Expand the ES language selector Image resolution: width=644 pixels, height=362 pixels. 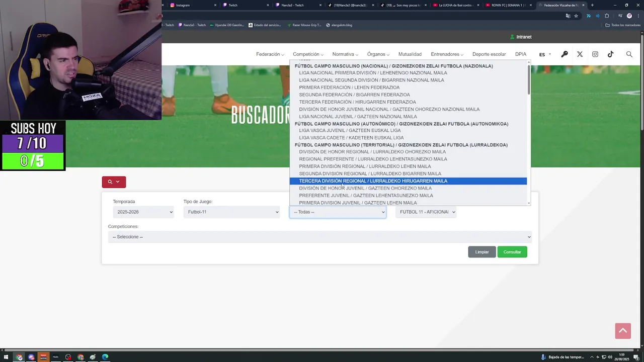tap(545, 54)
